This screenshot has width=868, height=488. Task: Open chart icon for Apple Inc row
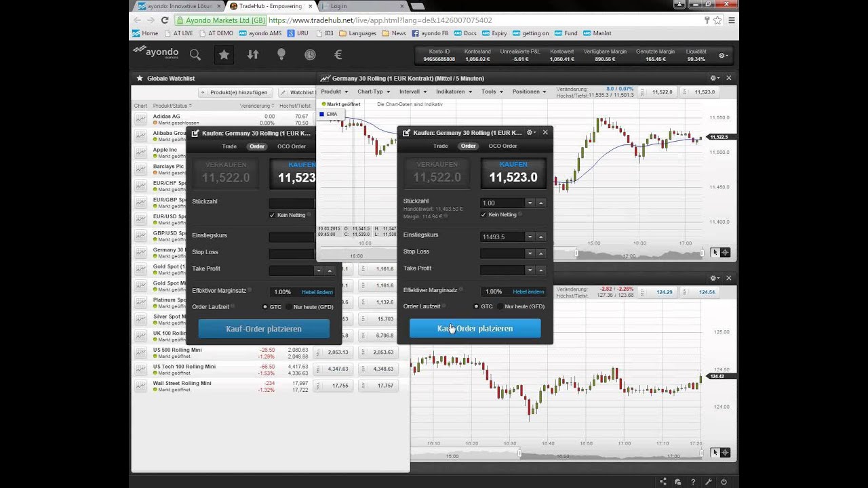pyautogui.click(x=140, y=152)
